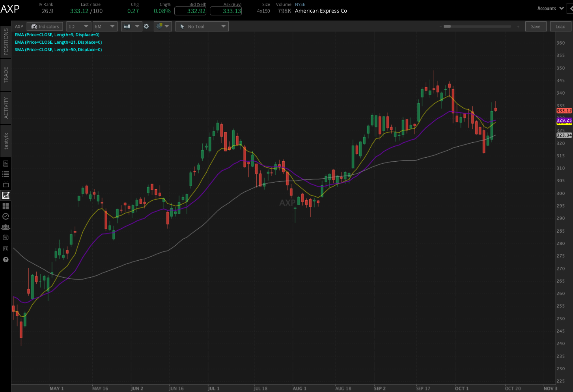Select the EMA Length=9 legend text
This screenshot has height=392, width=573.
coord(58,35)
